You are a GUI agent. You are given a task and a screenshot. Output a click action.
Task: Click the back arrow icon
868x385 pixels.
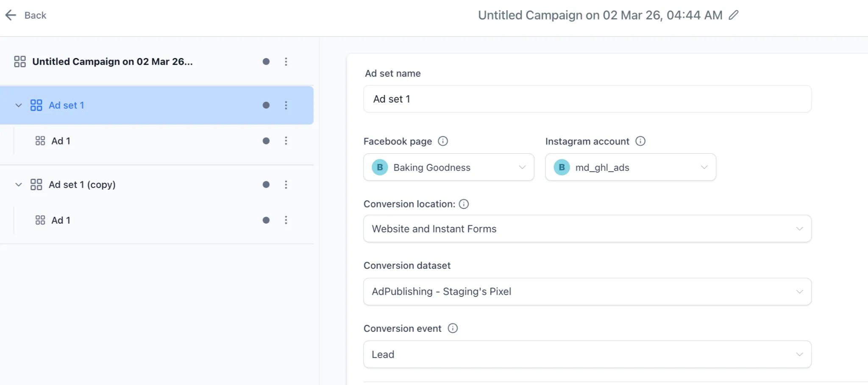pyautogui.click(x=11, y=15)
